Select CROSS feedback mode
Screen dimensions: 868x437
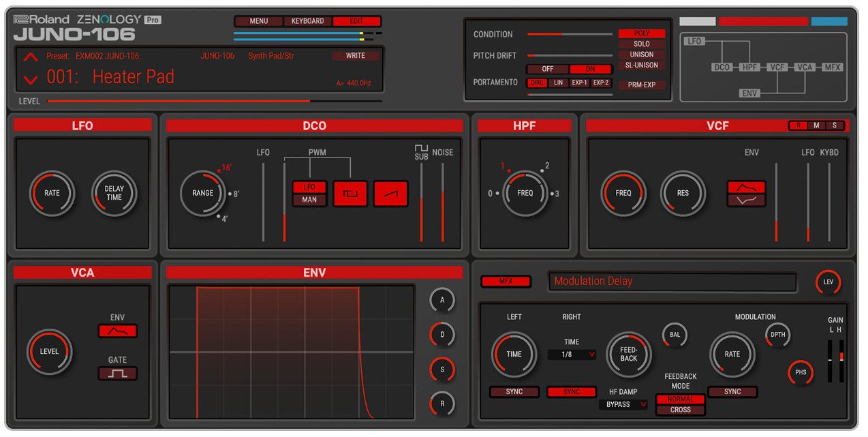[681, 410]
